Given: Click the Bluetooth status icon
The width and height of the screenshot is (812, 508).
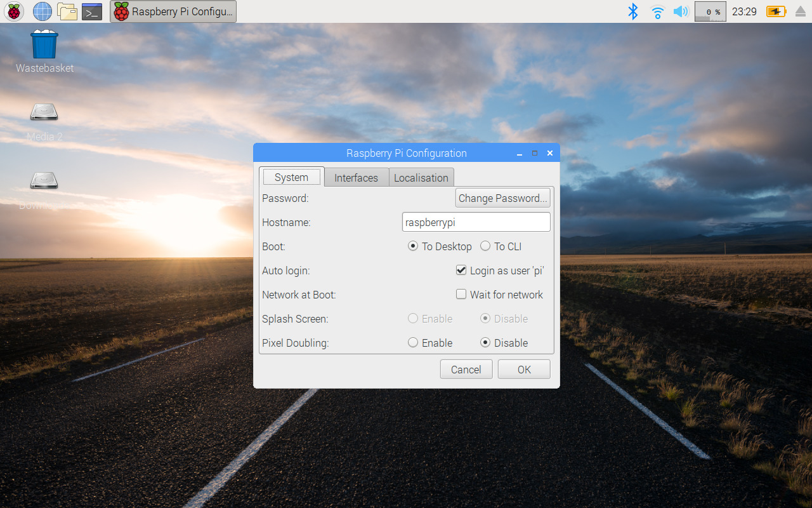Looking at the screenshot, I should [632, 11].
